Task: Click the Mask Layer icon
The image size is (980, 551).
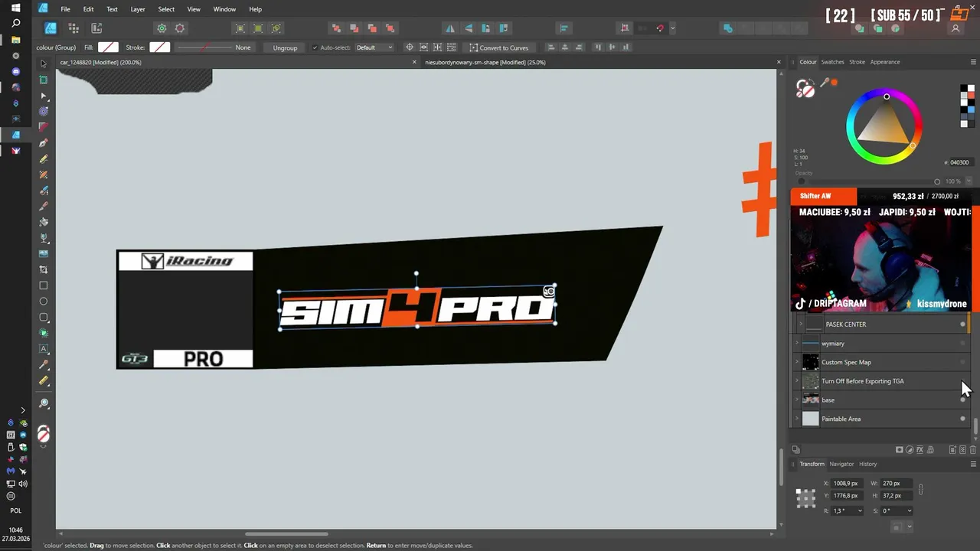Action: tap(900, 450)
